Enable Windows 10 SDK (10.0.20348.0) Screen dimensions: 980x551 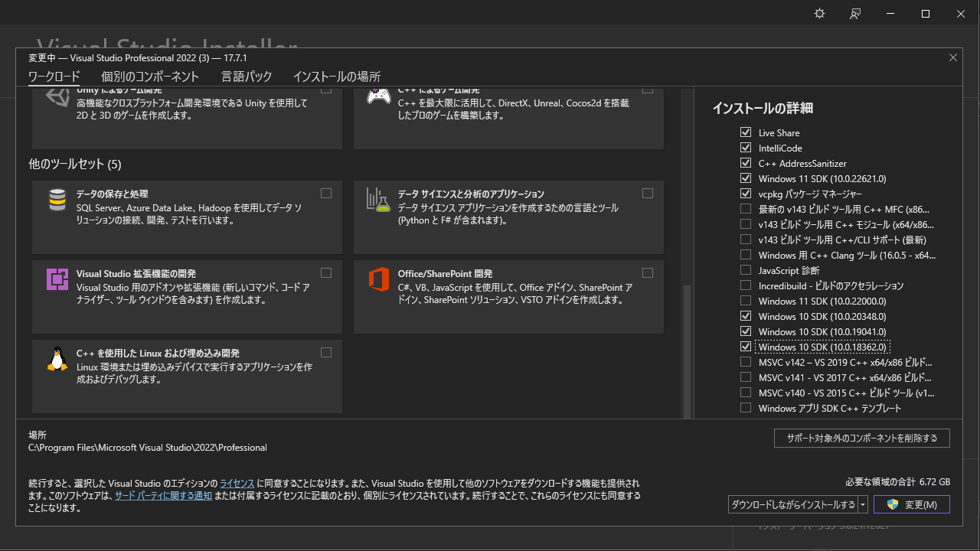pyautogui.click(x=746, y=315)
